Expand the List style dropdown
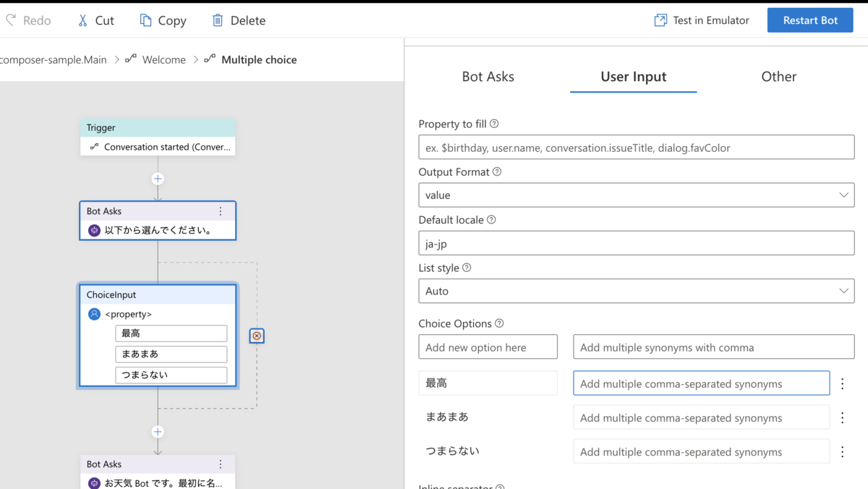 point(843,291)
